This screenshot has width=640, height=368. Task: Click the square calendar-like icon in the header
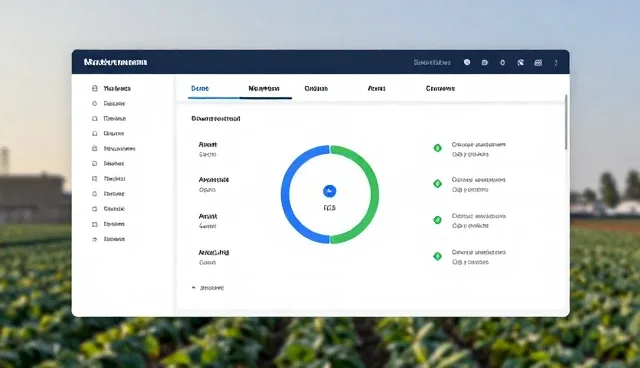coord(484,62)
